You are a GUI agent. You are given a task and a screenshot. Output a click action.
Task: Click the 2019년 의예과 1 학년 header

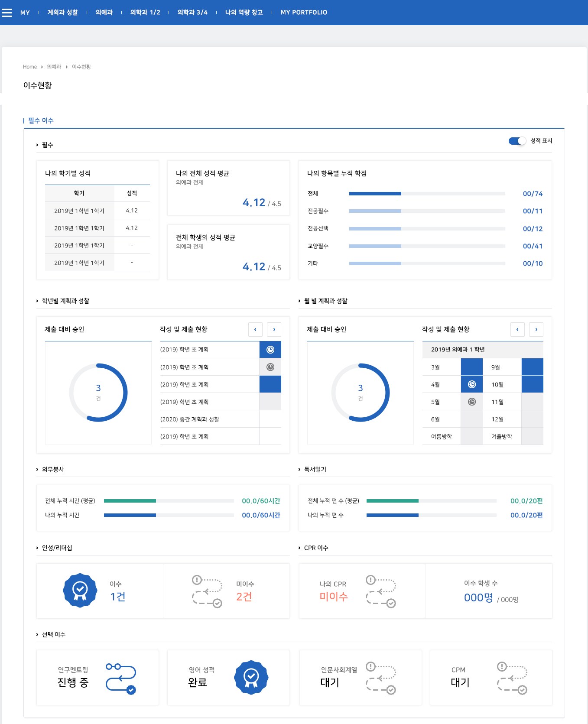483,350
